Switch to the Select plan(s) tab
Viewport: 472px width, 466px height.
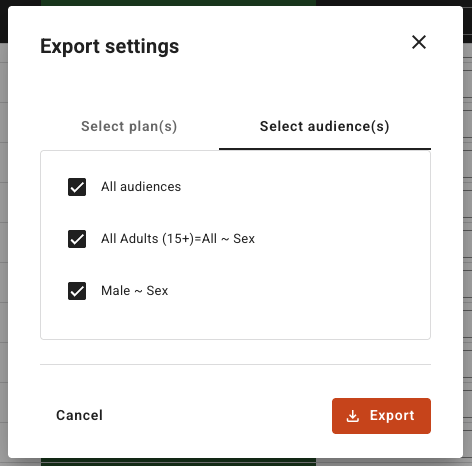coord(129,126)
